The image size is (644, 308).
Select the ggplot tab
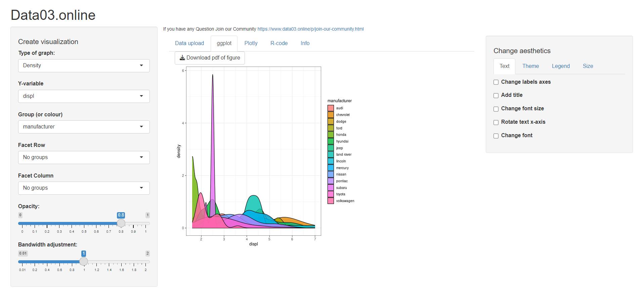coord(224,43)
